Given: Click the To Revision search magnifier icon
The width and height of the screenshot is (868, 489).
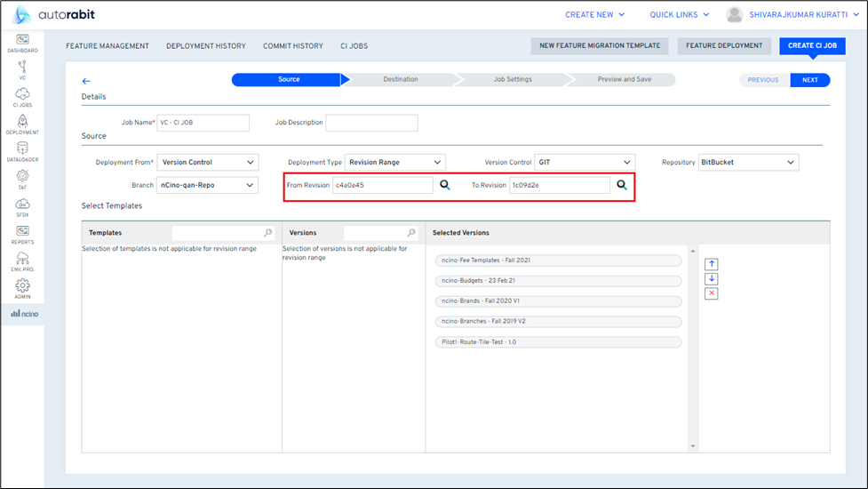Looking at the screenshot, I should click(622, 185).
